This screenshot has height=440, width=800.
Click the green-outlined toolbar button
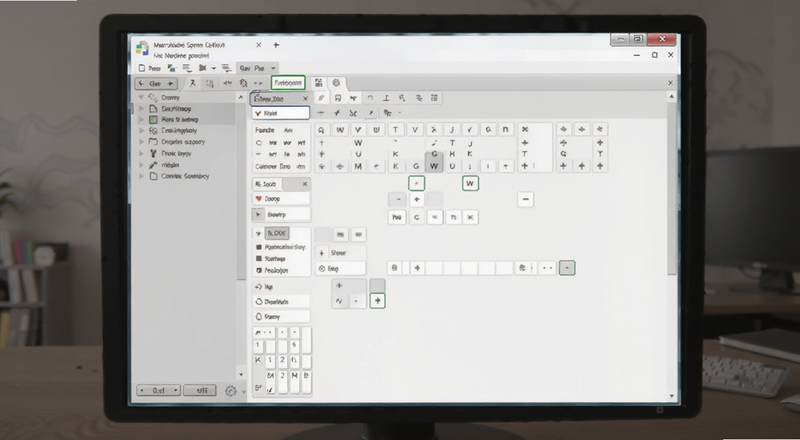(x=288, y=83)
